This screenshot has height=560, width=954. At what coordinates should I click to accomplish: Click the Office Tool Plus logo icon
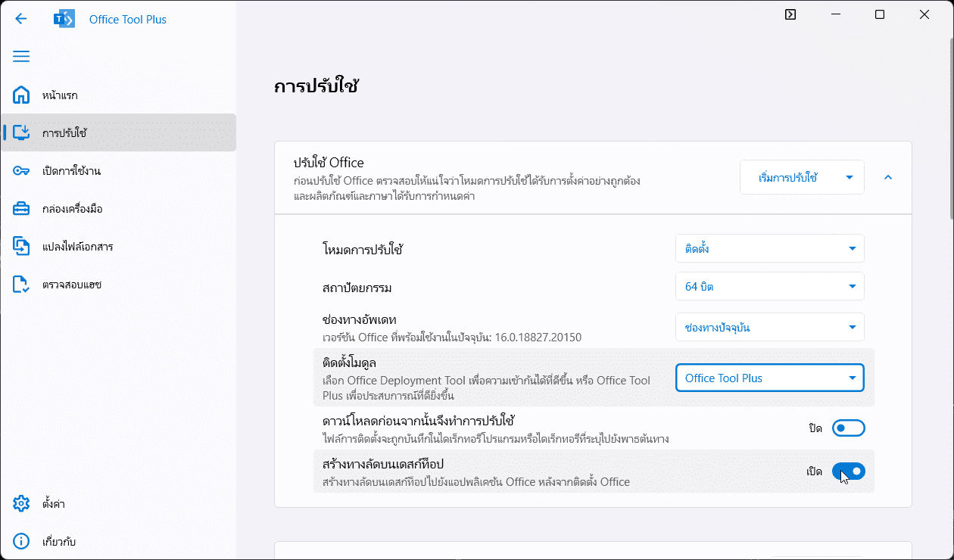64,19
